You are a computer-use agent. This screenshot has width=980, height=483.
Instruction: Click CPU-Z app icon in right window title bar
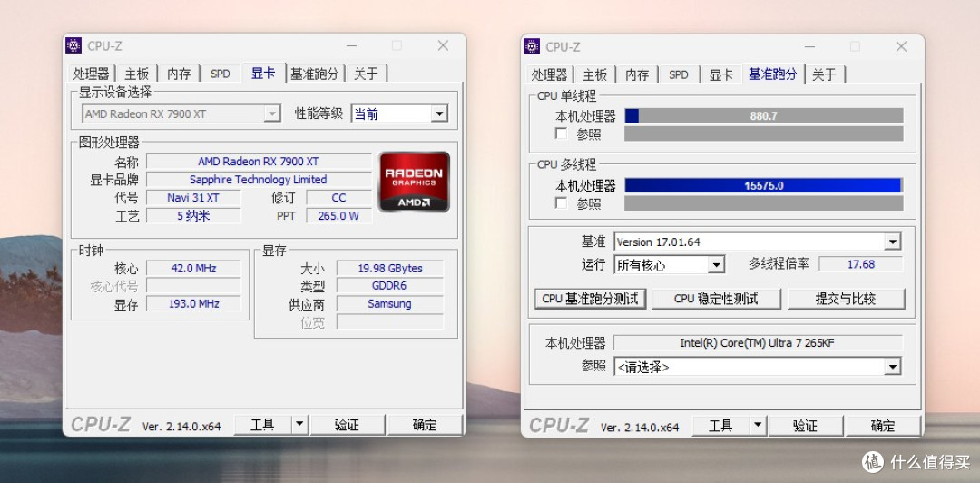tap(532, 46)
